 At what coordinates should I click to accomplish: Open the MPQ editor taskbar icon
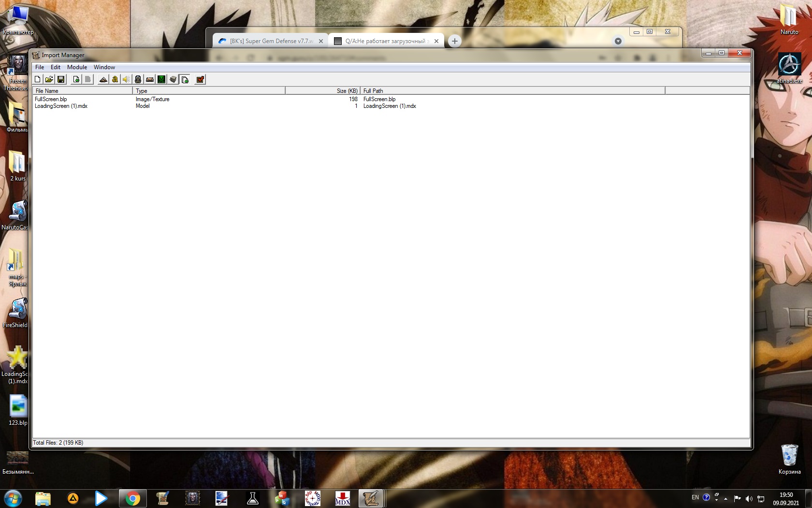pos(282,498)
